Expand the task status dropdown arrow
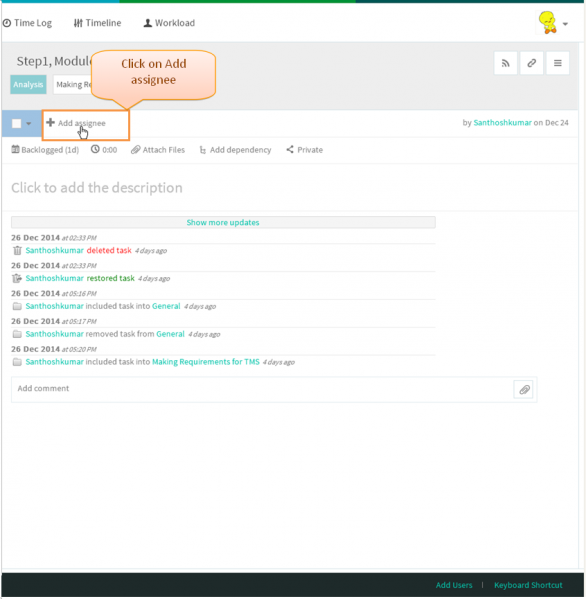Image resolution: width=586 pixels, height=599 pixels. (29, 123)
